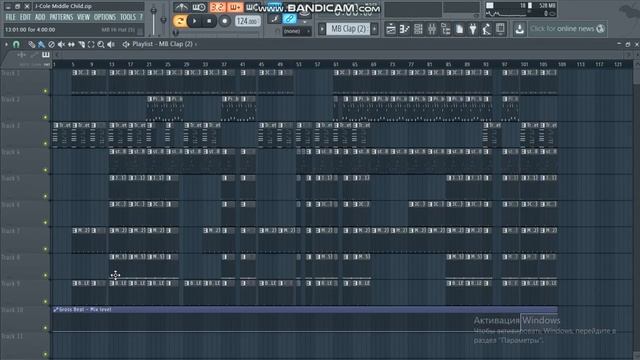This screenshot has height=360, width=640.
Task: Open the Piano roll icon
Action: (404, 29)
